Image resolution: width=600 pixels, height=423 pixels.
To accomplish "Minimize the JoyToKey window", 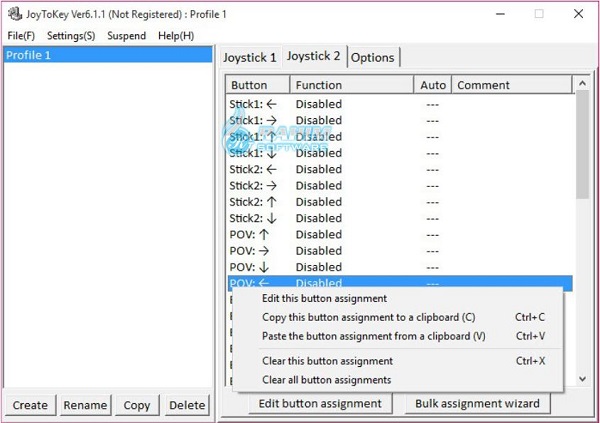I will (501, 14).
